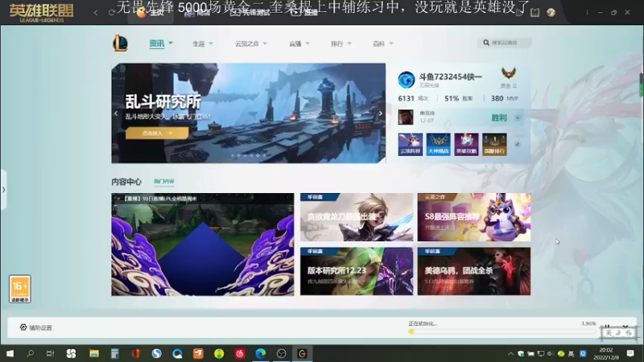Open Windows Start menu
Image resolution: width=644 pixels, height=362 pixels.
tap(10, 353)
